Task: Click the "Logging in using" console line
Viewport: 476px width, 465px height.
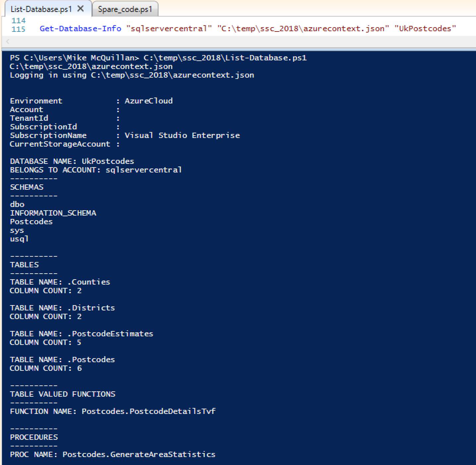Action: (x=132, y=75)
